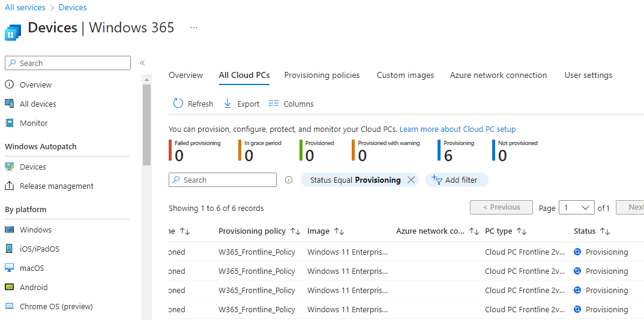Click the search info icon beside filter

[289, 180]
